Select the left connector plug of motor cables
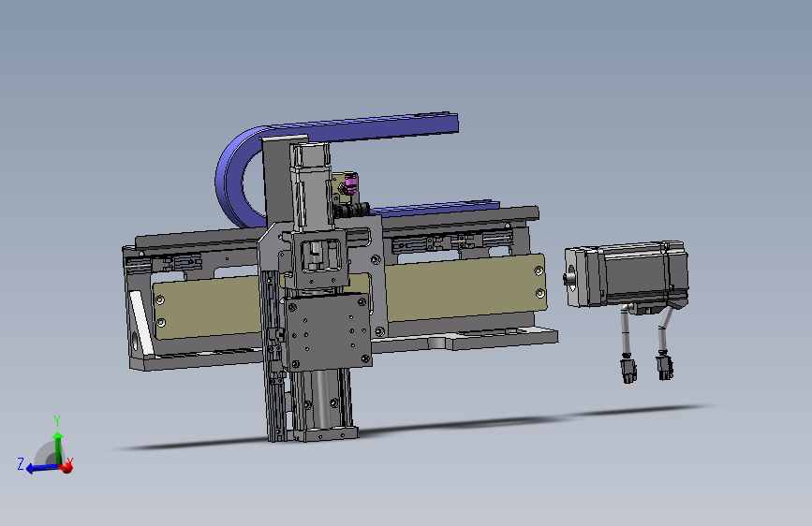Image resolution: width=812 pixels, height=526 pixels. pos(628,370)
